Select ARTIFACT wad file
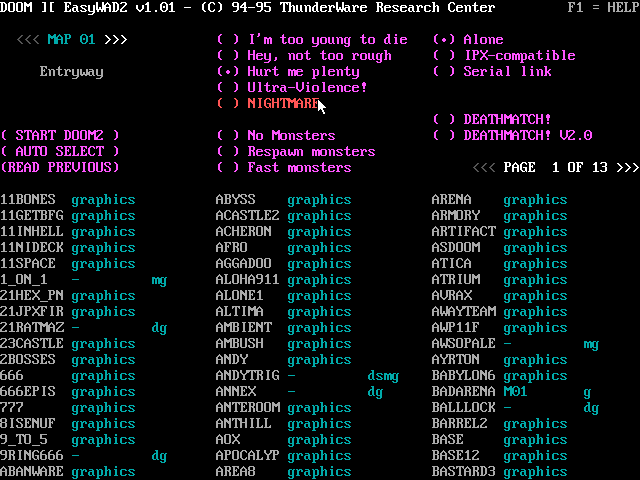This screenshot has height=480, width=640. point(464,231)
